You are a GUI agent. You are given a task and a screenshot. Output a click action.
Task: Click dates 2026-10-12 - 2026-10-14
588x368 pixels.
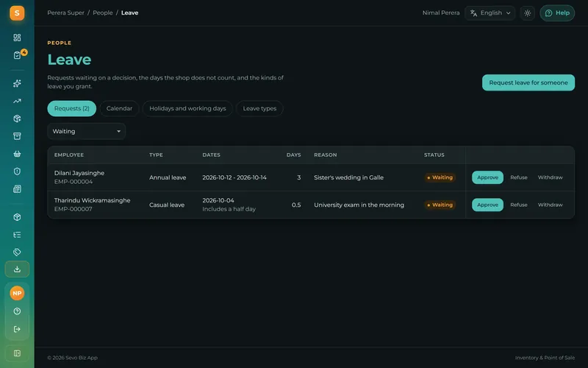pyautogui.click(x=234, y=177)
